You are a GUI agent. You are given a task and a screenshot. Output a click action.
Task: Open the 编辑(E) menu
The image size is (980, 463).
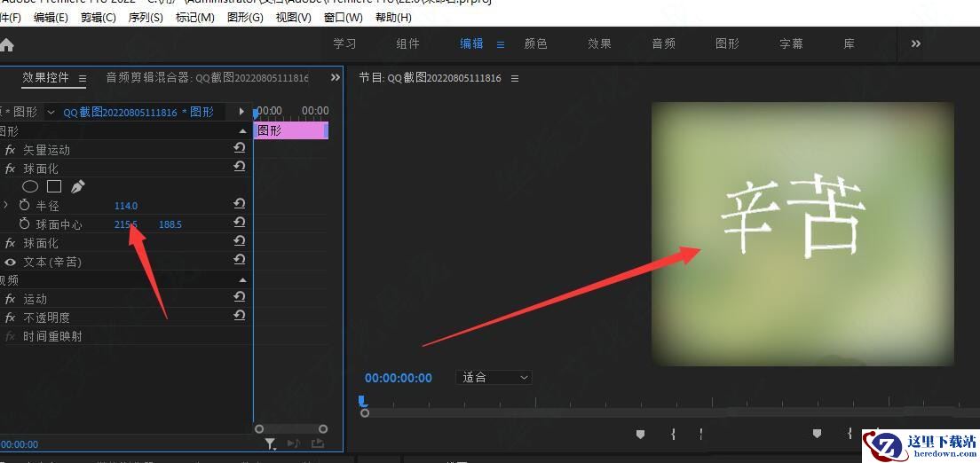pyautogui.click(x=51, y=18)
